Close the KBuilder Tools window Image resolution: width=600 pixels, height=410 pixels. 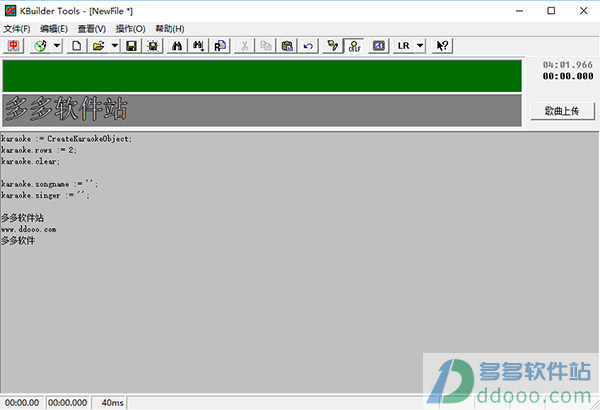584,11
